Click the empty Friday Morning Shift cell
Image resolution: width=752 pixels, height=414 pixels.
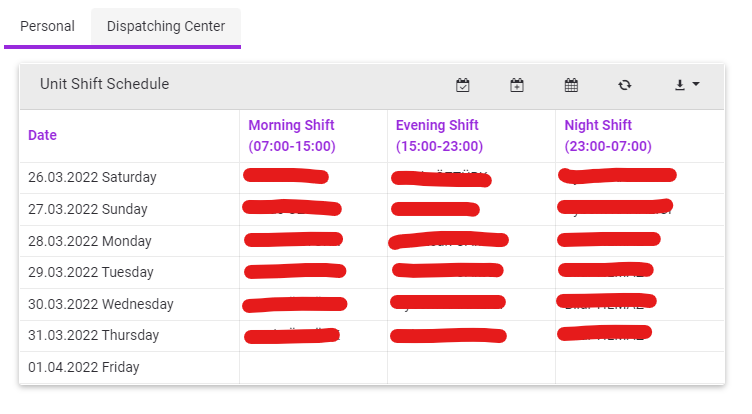(x=313, y=367)
